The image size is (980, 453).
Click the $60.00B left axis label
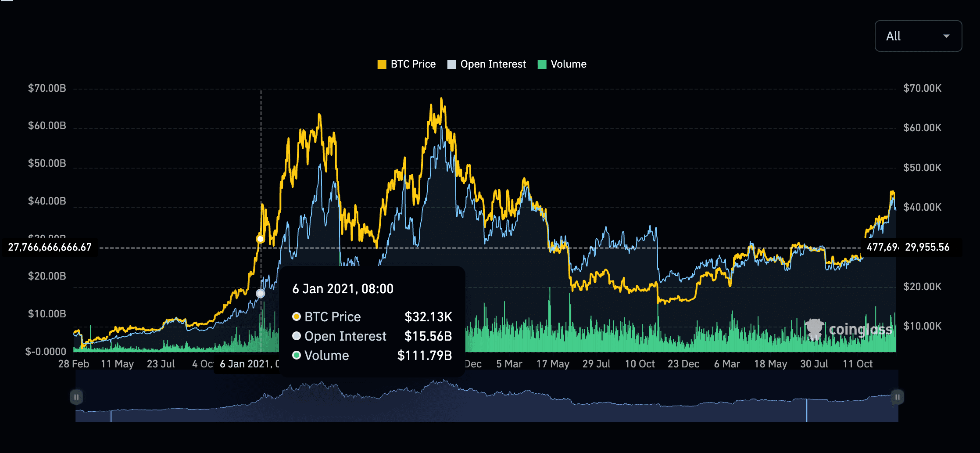(x=47, y=126)
